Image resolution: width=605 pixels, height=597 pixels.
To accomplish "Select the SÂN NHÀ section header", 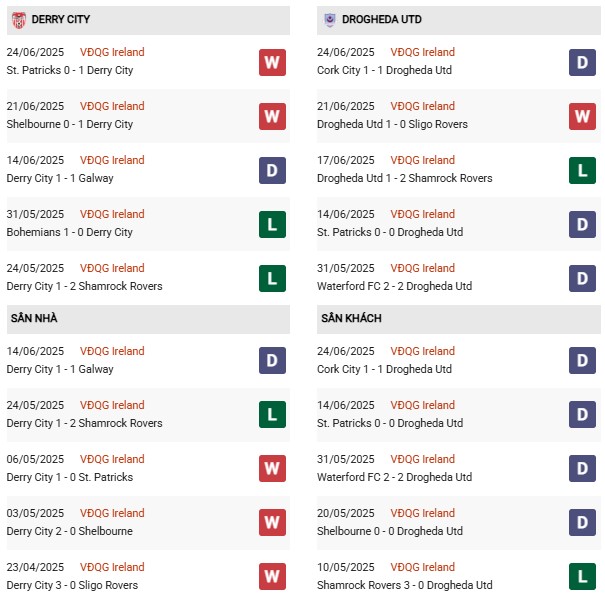I will (148, 319).
